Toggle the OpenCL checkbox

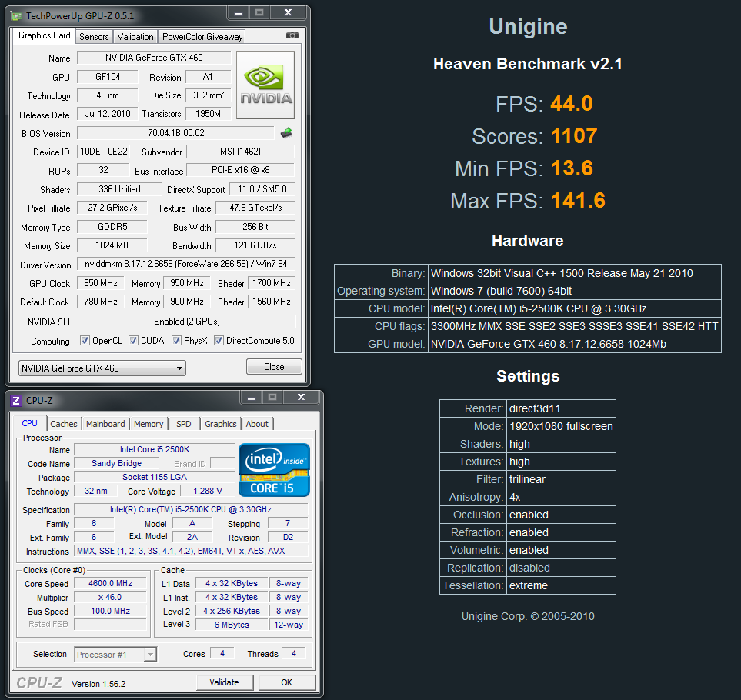pos(85,341)
